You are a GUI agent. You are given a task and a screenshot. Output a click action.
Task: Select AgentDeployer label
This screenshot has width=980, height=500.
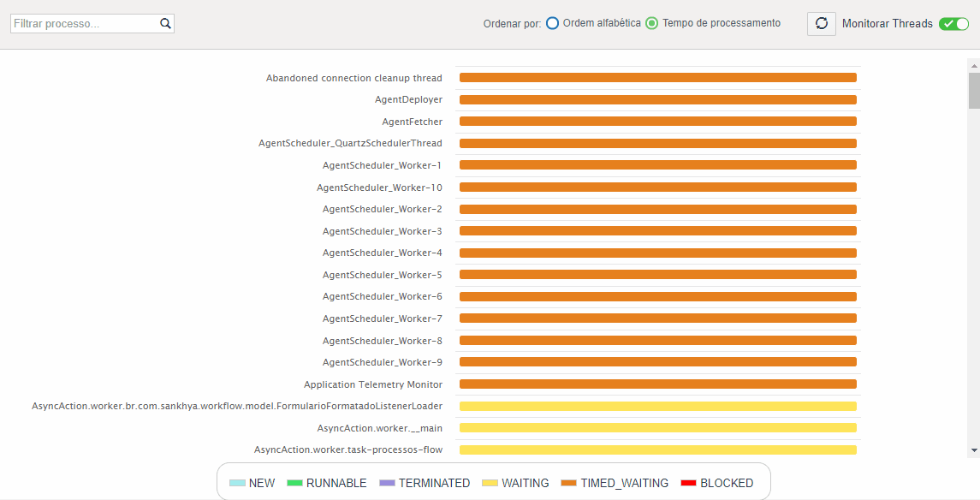click(x=409, y=100)
